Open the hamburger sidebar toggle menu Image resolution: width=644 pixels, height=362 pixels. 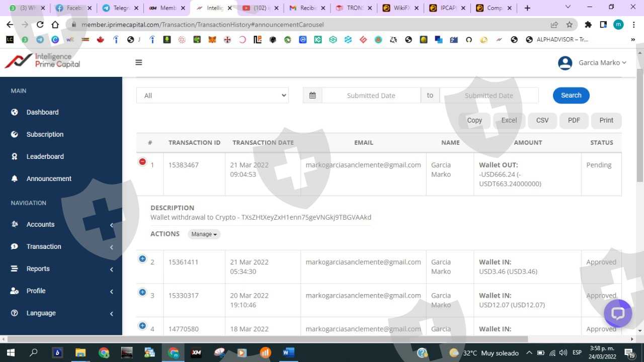[139, 62]
